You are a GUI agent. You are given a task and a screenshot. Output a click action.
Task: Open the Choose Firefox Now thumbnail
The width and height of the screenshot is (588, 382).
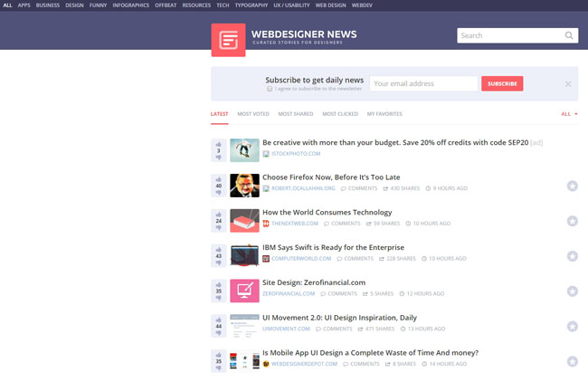[244, 186]
